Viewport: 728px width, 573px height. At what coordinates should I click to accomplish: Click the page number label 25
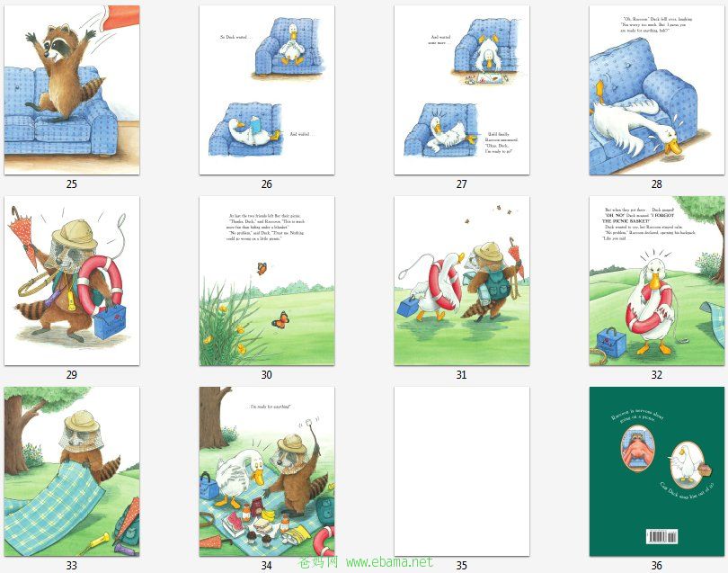72,184
